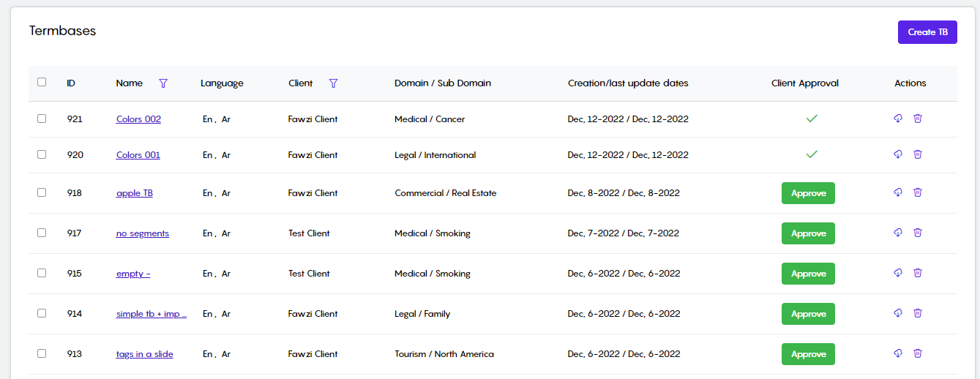Approve the tags in a slide termbase

tap(808, 354)
